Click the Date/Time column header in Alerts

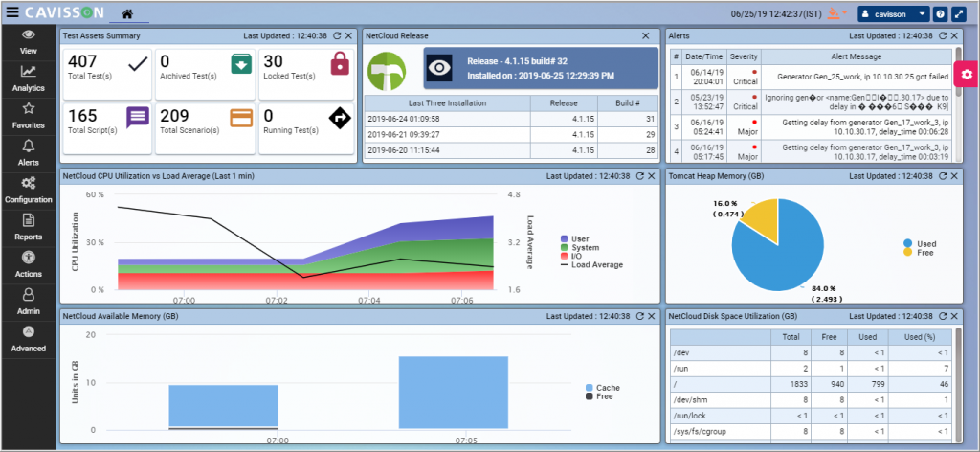(x=704, y=56)
